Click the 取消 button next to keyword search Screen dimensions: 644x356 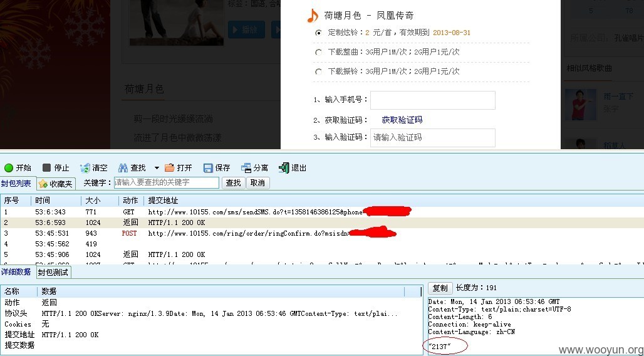pos(257,182)
